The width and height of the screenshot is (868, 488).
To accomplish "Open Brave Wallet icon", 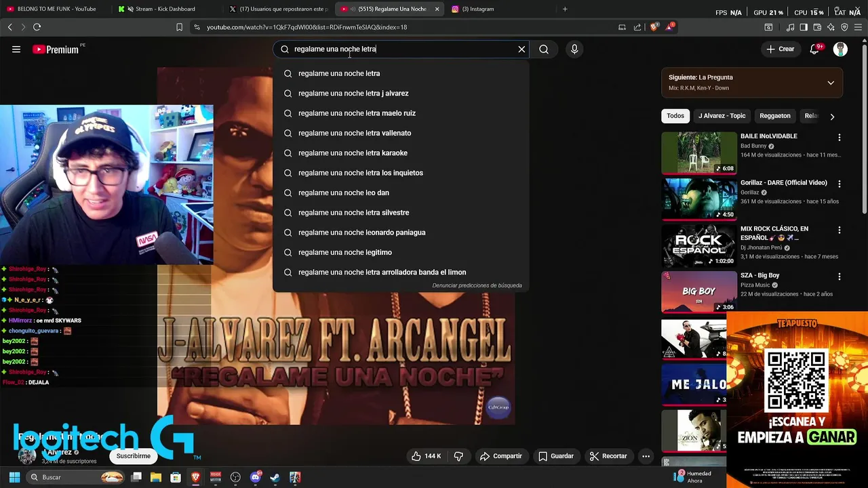I will (817, 27).
